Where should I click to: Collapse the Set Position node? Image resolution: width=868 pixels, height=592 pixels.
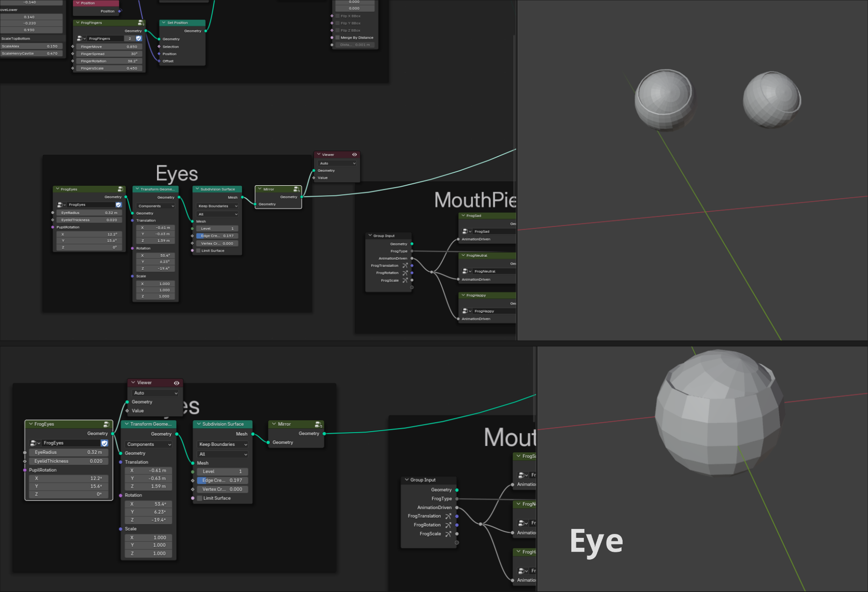[x=164, y=23]
